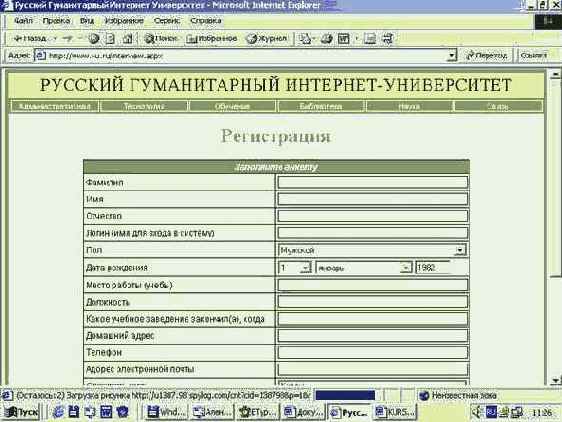
Task: Click the volume icon in the system tray
Action: click(477, 412)
